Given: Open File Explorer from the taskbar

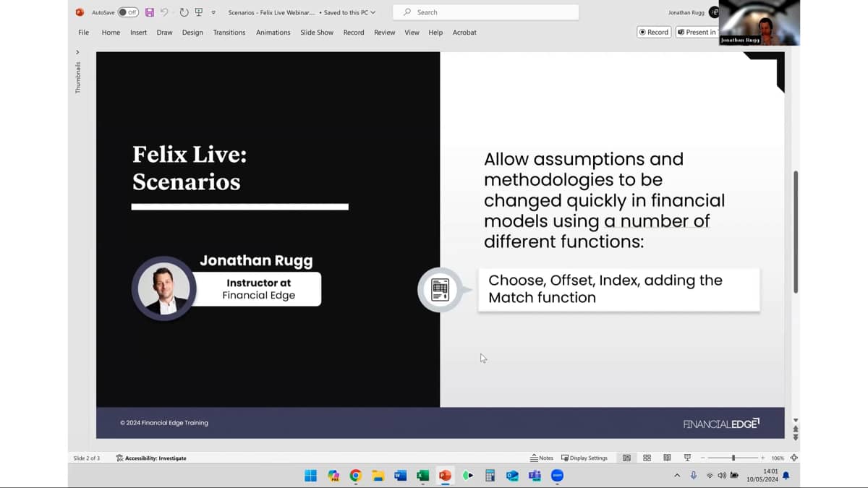Looking at the screenshot, I should click(x=378, y=475).
